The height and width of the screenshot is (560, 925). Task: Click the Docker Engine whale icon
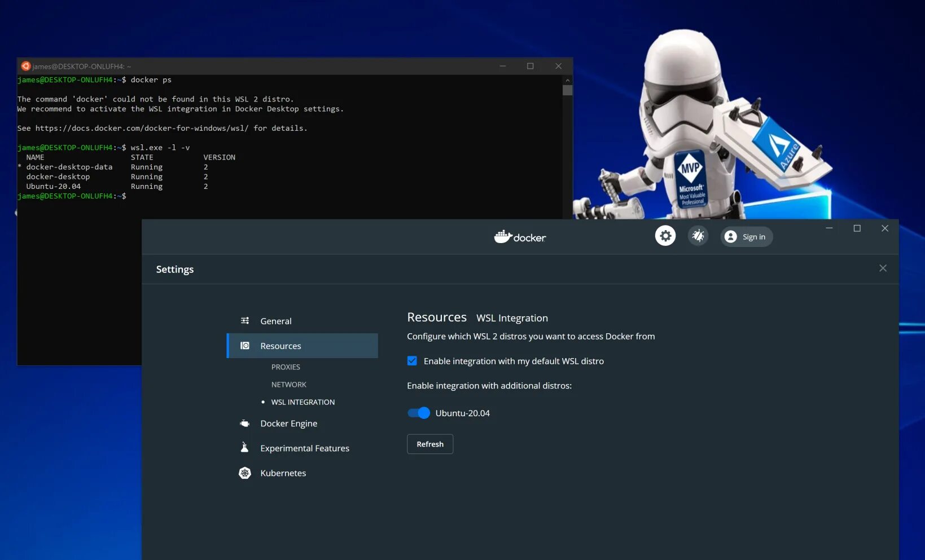(x=245, y=424)
